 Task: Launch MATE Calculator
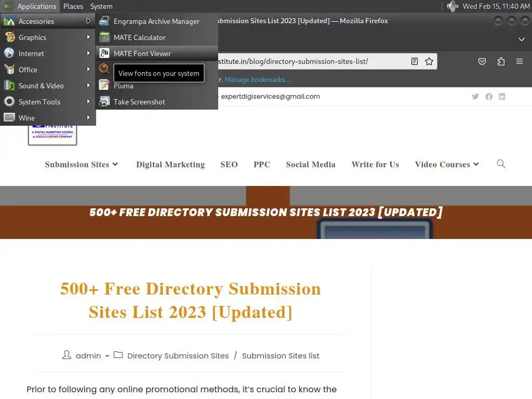pos(157,37)
